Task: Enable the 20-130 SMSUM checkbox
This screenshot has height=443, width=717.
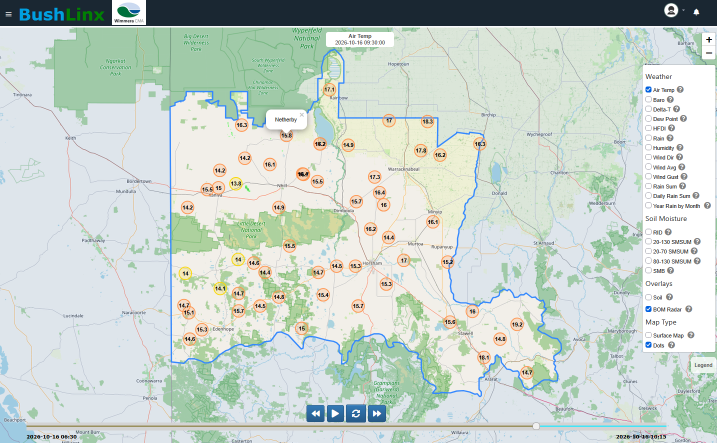Action: tap(648, 241)
